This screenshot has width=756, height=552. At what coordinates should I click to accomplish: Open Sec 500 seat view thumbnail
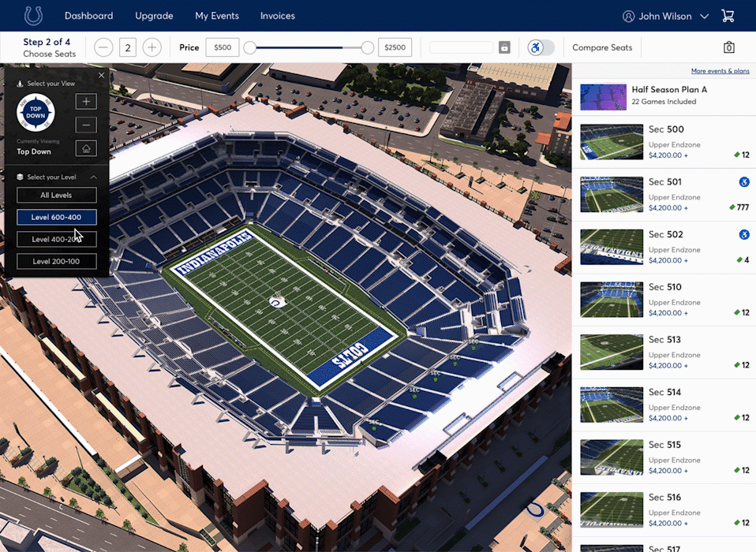click(612, 142)
